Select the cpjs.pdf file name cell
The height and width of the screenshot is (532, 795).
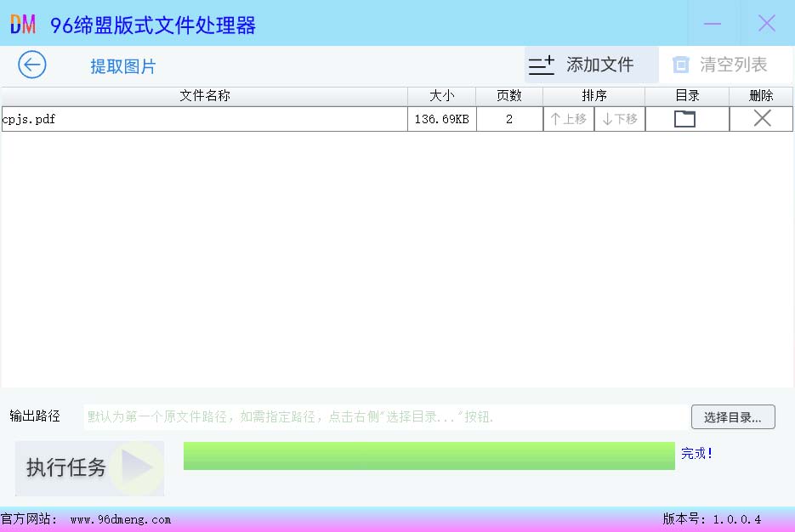click(204, 119)
